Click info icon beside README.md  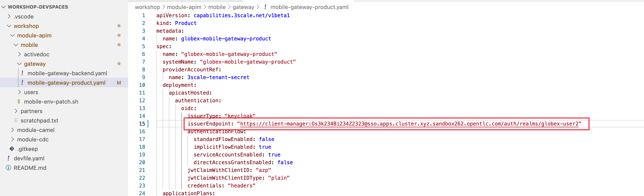[9, 168]
